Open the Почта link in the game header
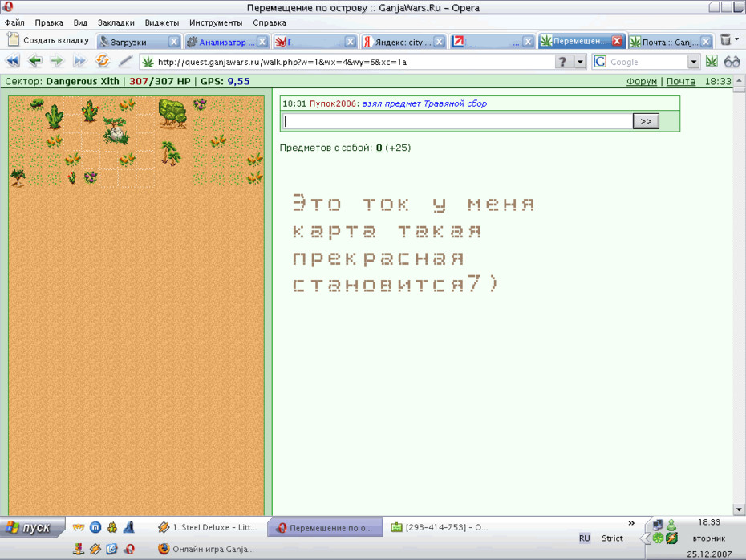Image resolution: width=746 pixels, height=560 pixels. [x=681, y=81]
